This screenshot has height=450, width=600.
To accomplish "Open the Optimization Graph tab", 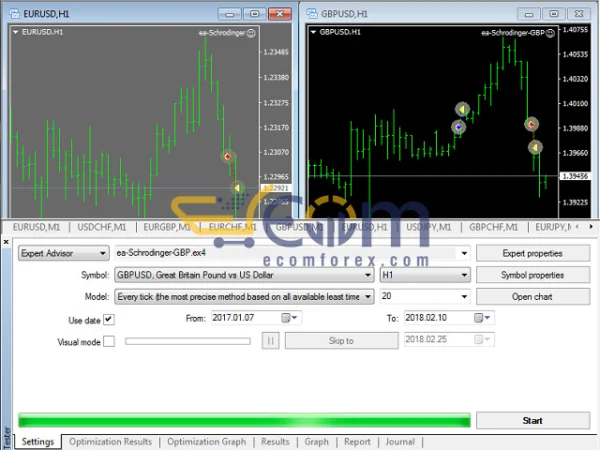I will (207, 442).
